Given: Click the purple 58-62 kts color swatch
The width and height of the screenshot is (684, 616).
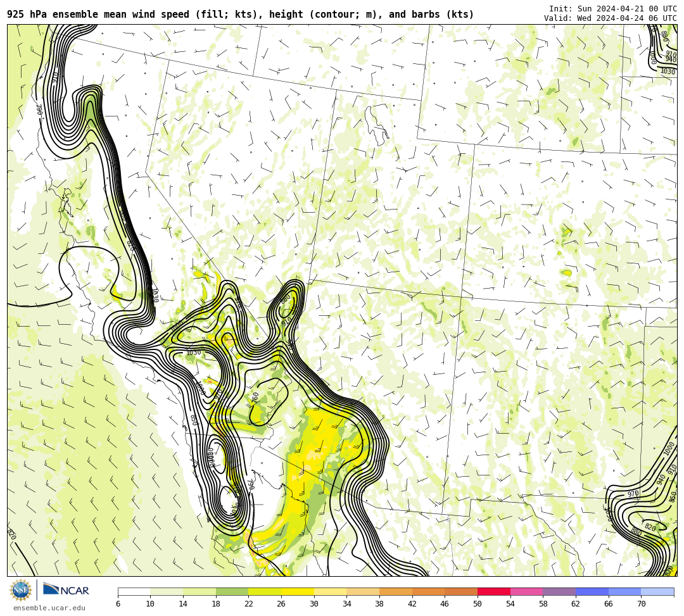Looking at the screenshot, I should (x=559, y=591).
